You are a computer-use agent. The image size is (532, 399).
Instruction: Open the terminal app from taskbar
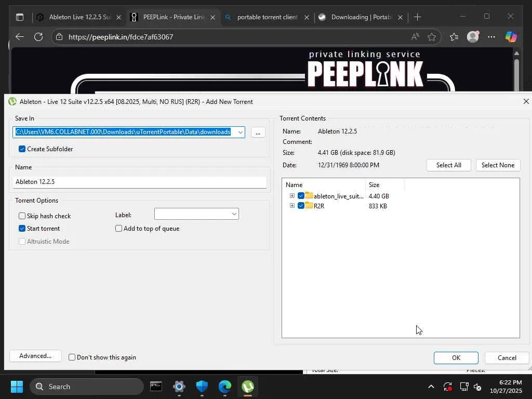click(x=156, y=387)
